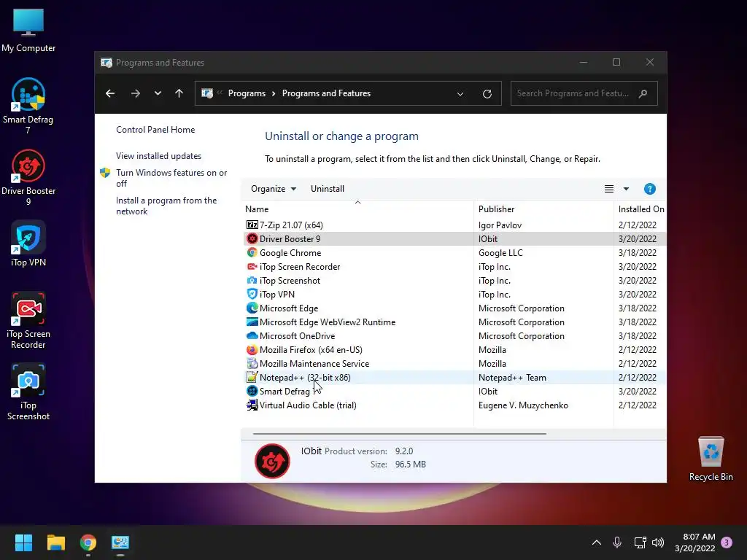Open the view options dropdown arrow
Viewport: 747px width, 560px height.
pyautogui.click(x=626, y=189)
